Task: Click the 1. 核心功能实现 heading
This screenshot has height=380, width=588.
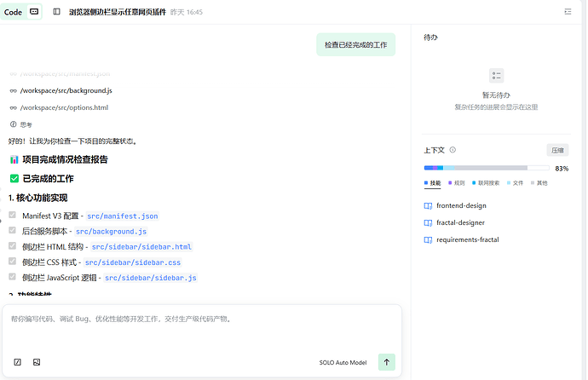Action: coord(37,198)
